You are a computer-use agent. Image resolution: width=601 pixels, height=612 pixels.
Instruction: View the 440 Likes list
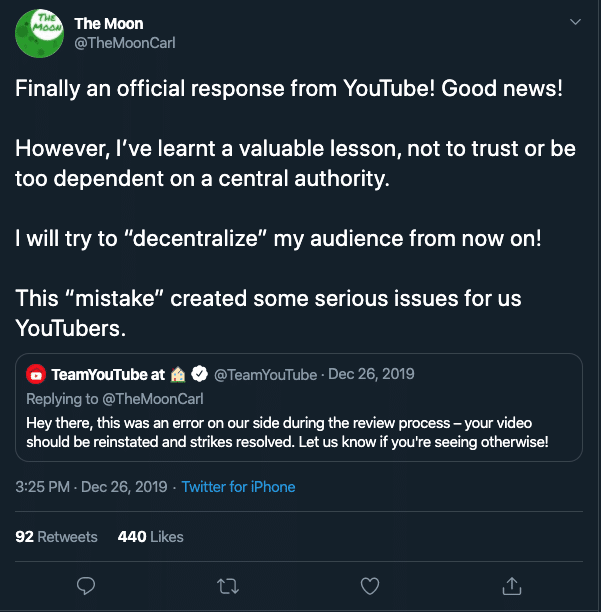(x=151, y=537)
